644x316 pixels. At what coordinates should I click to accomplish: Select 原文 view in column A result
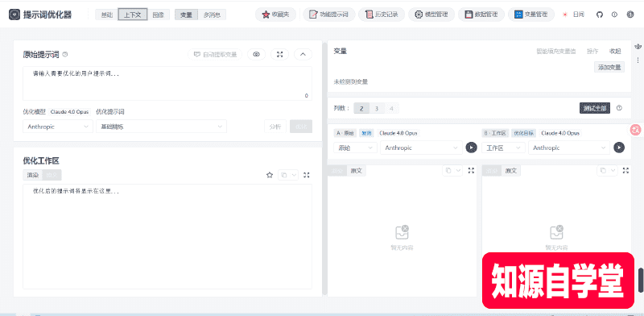pyautogui.click(x=356, y=171)
